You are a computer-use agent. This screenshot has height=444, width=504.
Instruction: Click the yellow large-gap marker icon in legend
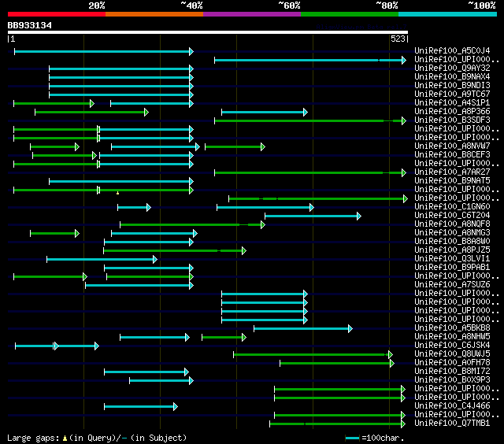tap(65, 438)
